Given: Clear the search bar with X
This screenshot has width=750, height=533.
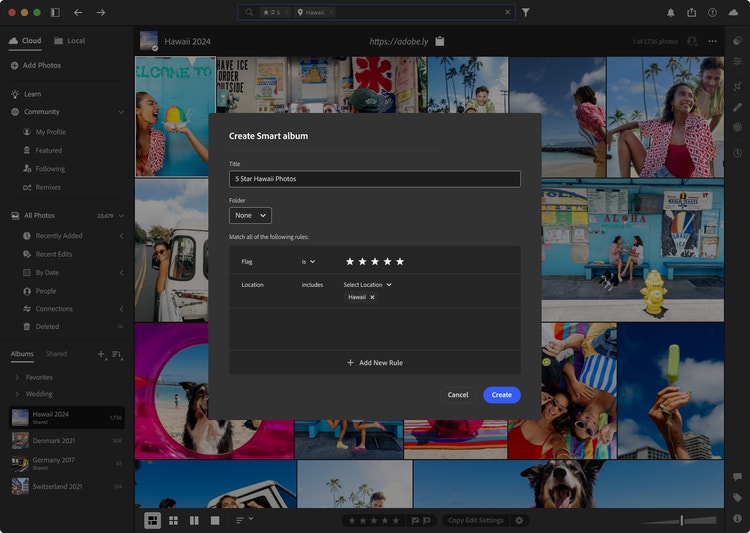Looking at the screenshot, I should point(507,12).
